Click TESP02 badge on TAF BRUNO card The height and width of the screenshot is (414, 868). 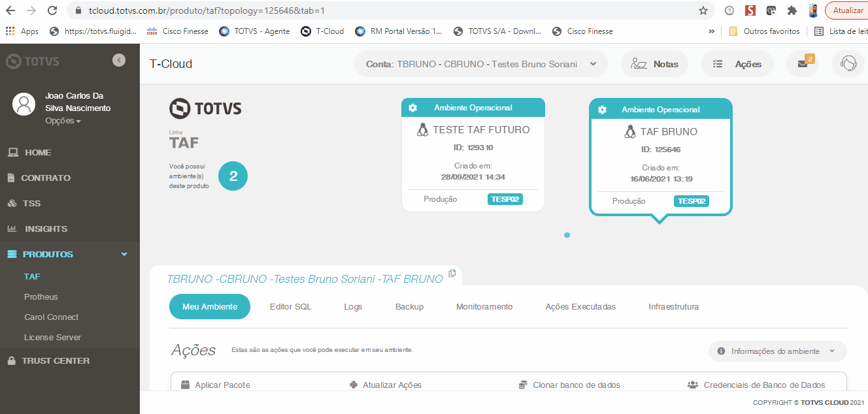tap(692, 201)
